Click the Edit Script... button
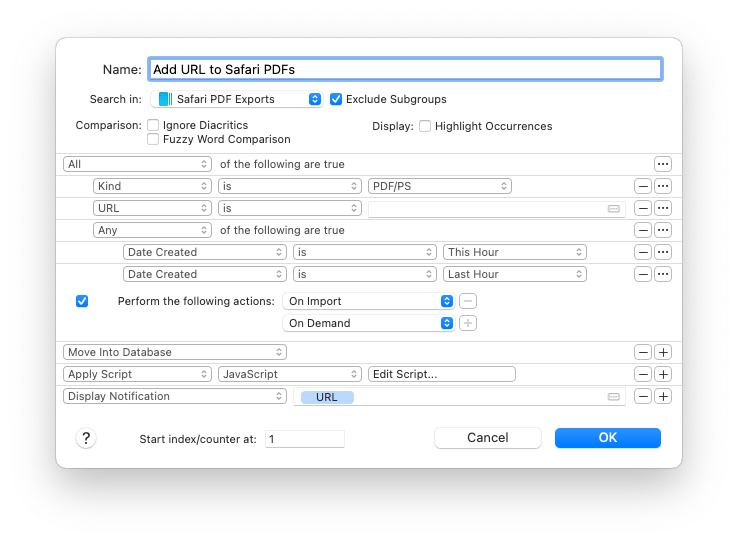Image resolution: width=738 pixels, height=542 pixels. tap(441, 374)
